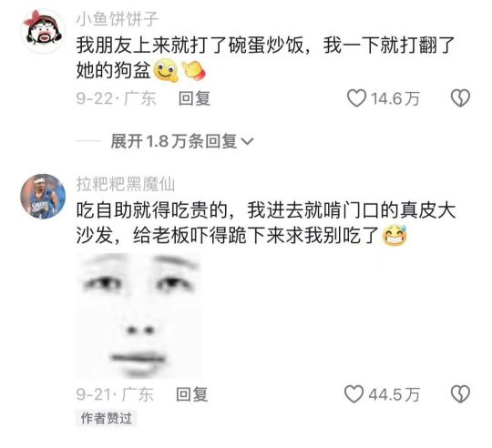The width and height of the screenshot is (492, 448).
Task: Dislike the 拉粑粑黑魔仙 comment with broken heart
Action: [x=460, y=394]
